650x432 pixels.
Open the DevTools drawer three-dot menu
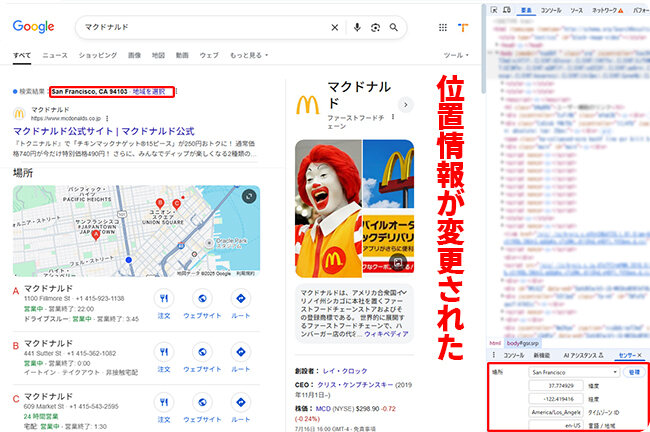point(494,355)
